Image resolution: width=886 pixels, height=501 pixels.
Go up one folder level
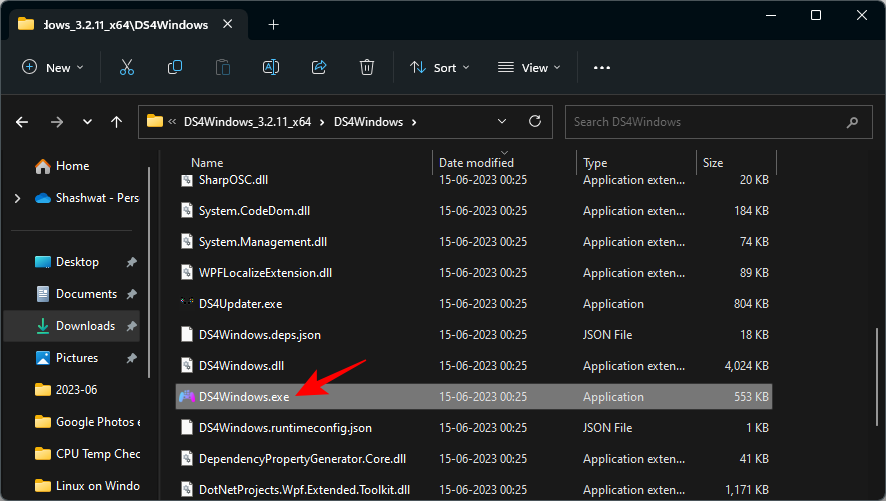point(116,122)
